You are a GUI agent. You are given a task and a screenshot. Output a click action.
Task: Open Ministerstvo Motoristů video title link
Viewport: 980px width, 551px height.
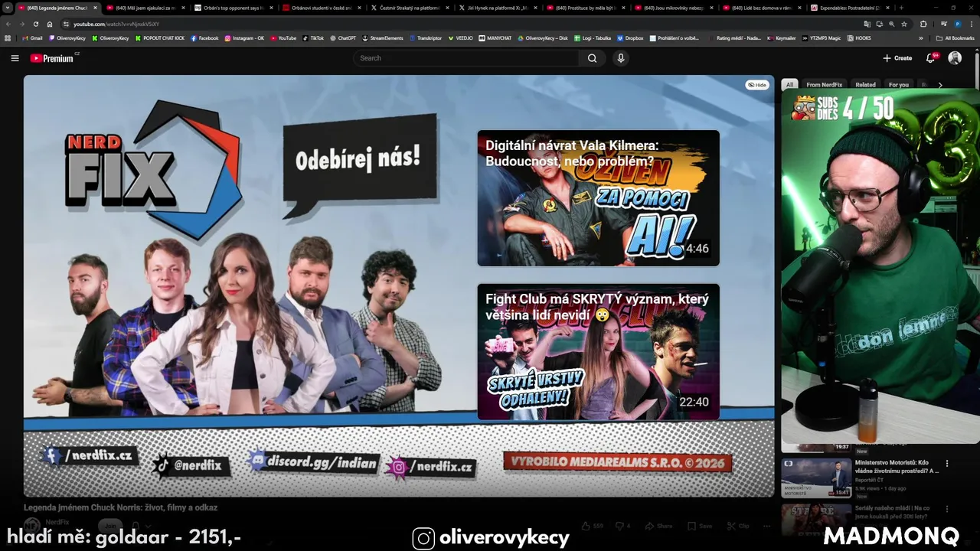point(897,467)
